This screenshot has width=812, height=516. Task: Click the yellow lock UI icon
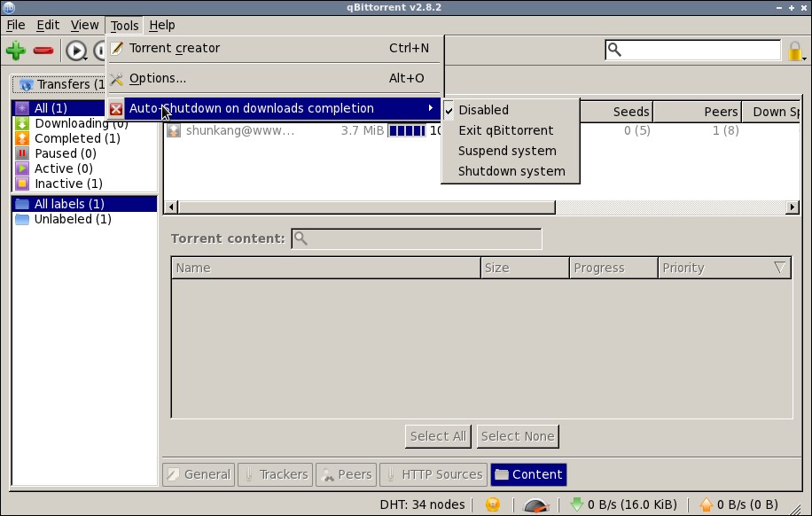pyautogui.click(x=796, y=51)
